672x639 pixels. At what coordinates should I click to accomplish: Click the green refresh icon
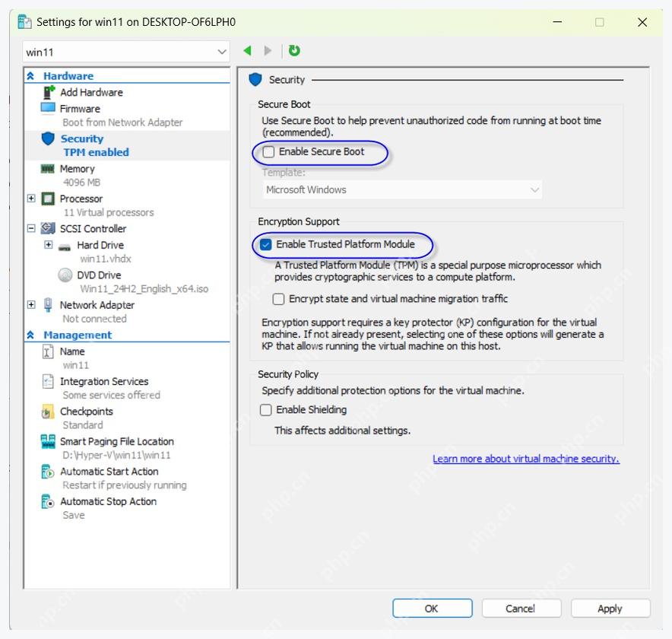[294, 51]
